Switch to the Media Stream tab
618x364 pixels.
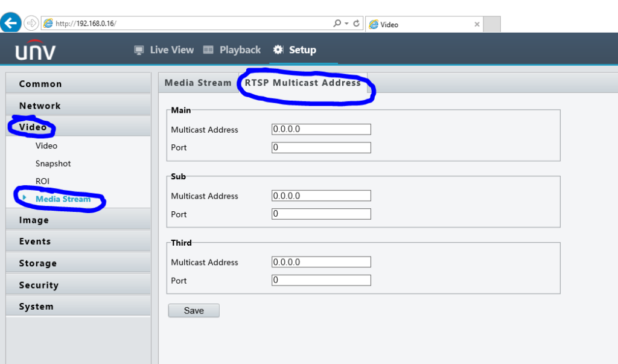pyautogui.click(x=197, y=83)
